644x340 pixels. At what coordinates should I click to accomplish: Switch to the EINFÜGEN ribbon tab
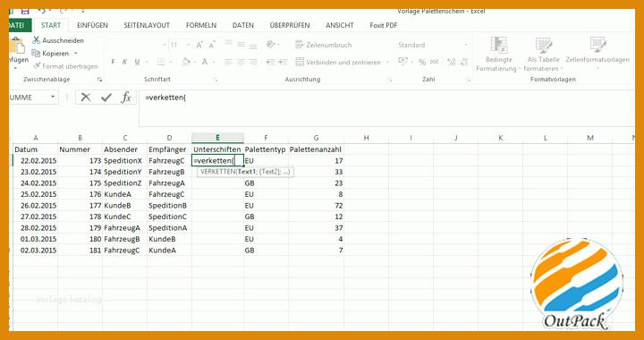[92, 25]
